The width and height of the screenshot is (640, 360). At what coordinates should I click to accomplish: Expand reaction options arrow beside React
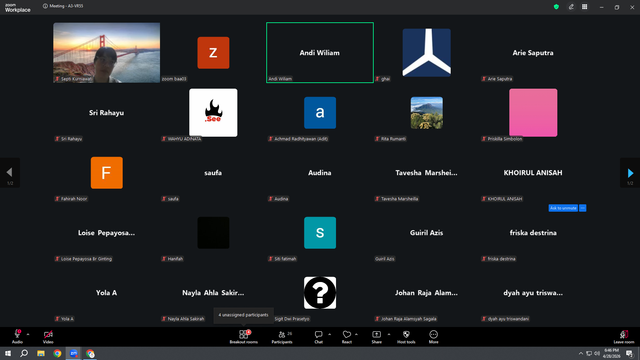coord(356,334)
